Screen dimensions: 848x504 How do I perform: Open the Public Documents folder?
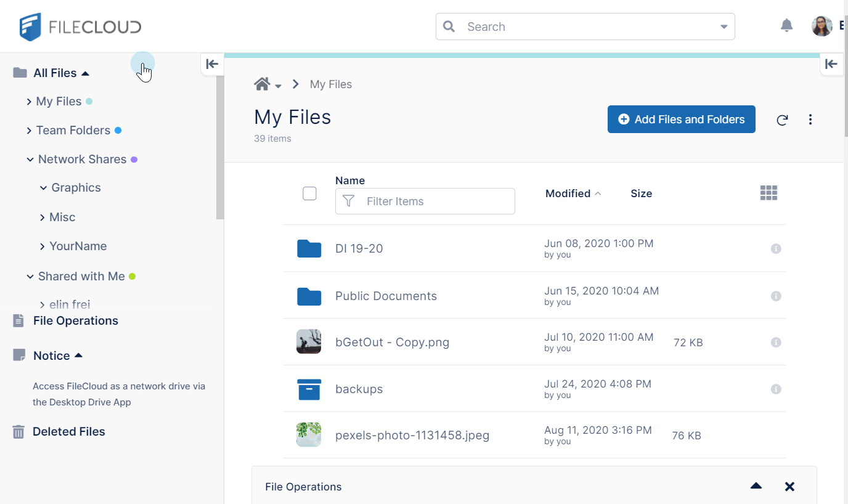tap(386, 296)
